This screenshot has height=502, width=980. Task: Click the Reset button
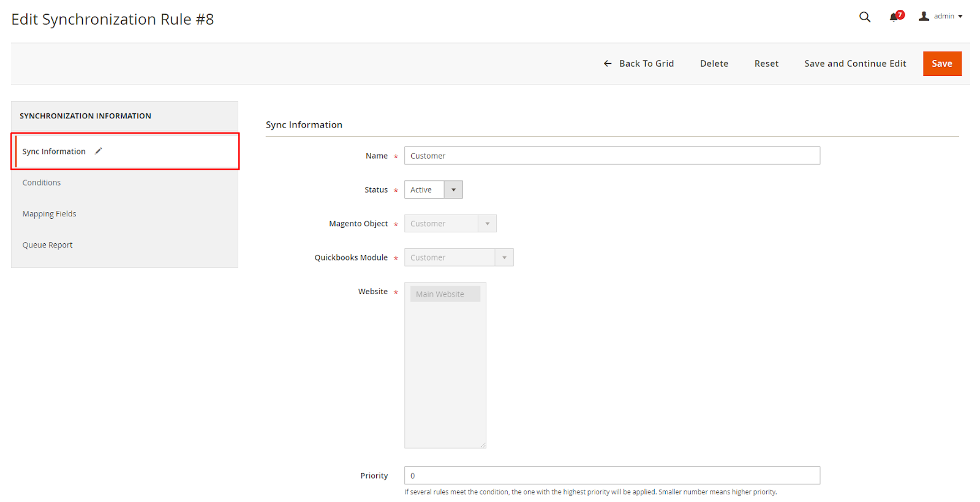766,64
